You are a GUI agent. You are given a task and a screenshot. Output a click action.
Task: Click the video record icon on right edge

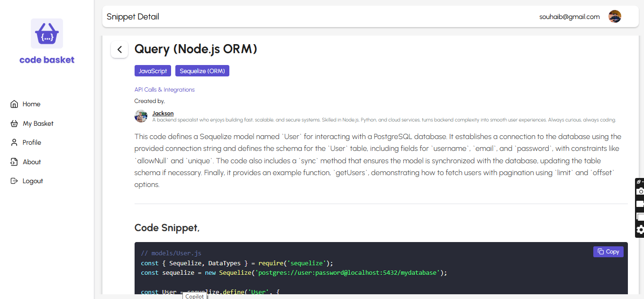(x=640, y=204)
